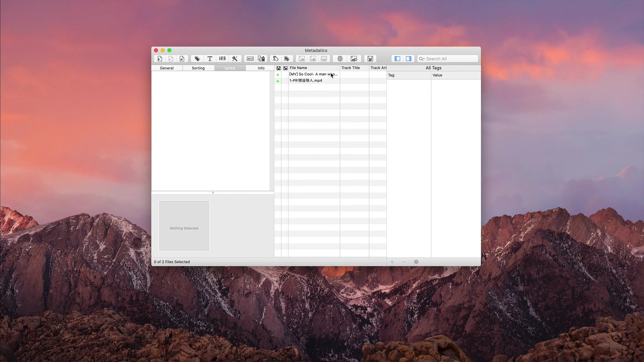Open the gear actions menu below tags
This screenshot has height=362, width=644.
coord(416,262)
